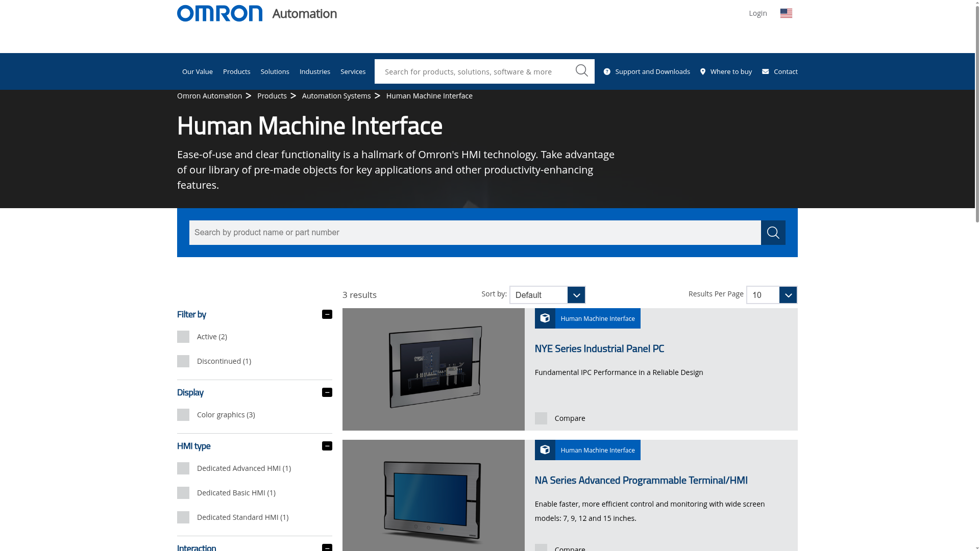The height and width of the screenshot is (551, 980).
Task: Focus the product name or part number field
Action: [x=475, y=233]
